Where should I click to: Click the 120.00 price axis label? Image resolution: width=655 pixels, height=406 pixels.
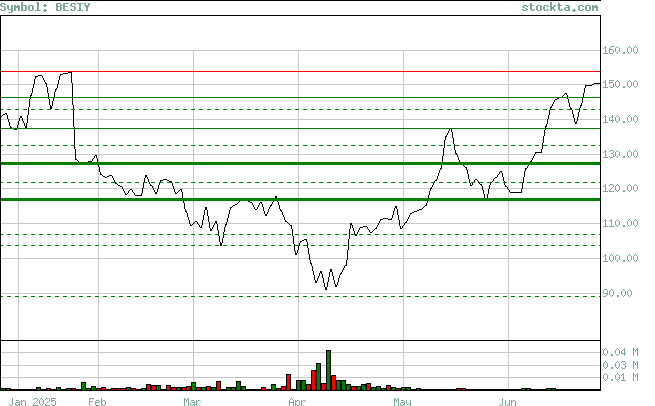pyautogui.click(x=620, y=188)
